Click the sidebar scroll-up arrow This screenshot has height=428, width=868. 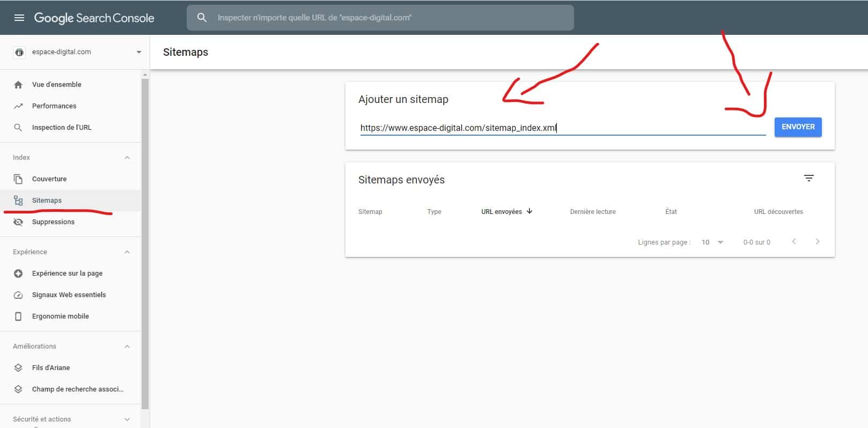tap(145, 75)
